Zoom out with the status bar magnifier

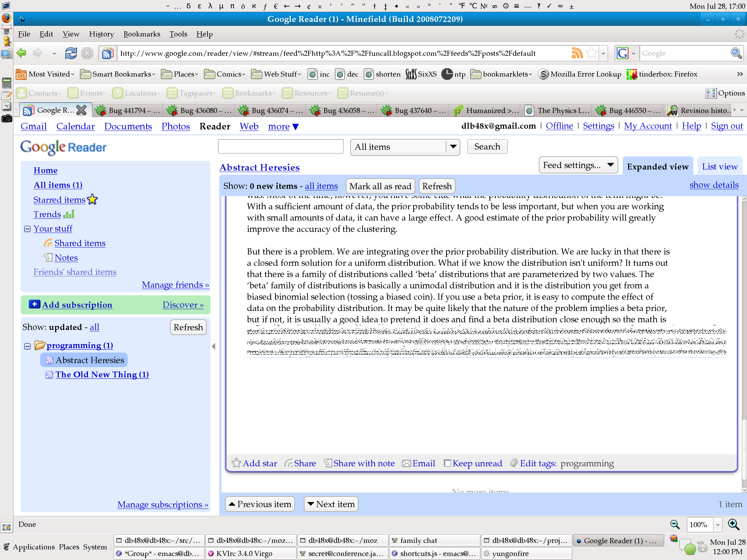coord(675,525)
